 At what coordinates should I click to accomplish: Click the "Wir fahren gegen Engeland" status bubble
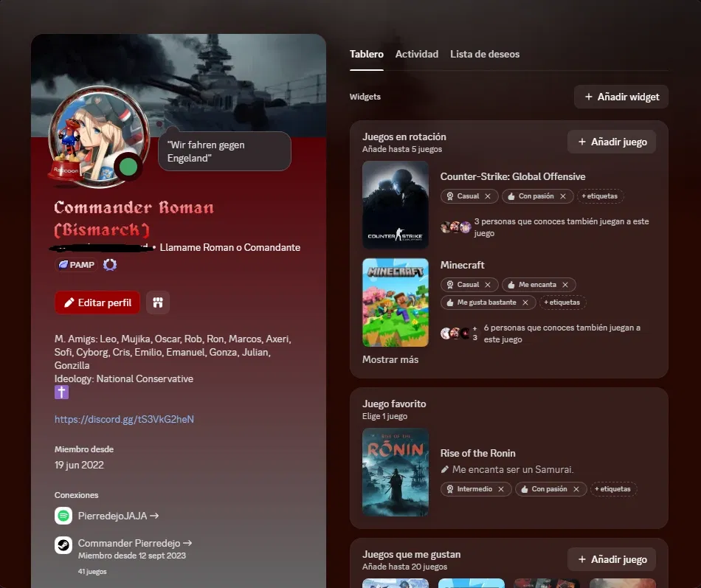(224, 151)
